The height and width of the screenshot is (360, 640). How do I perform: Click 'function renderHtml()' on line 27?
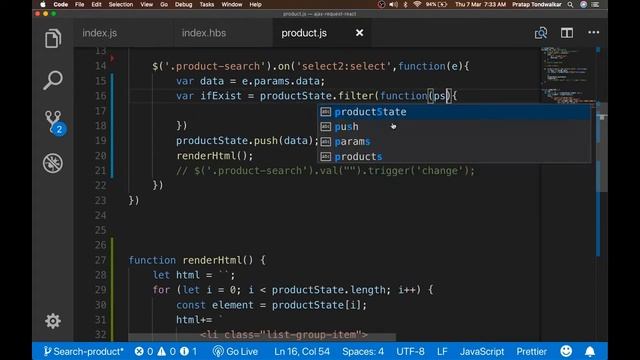coord(191,260)
